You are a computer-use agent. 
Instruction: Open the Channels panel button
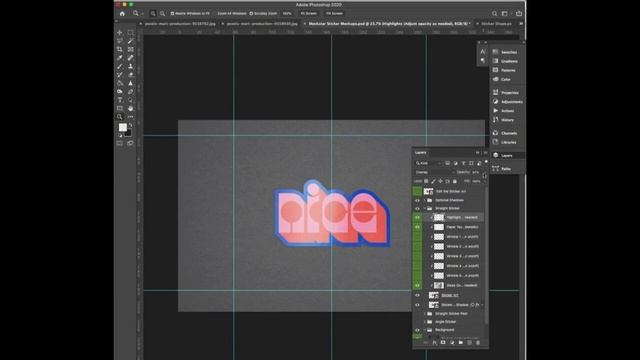click(505, 133)
